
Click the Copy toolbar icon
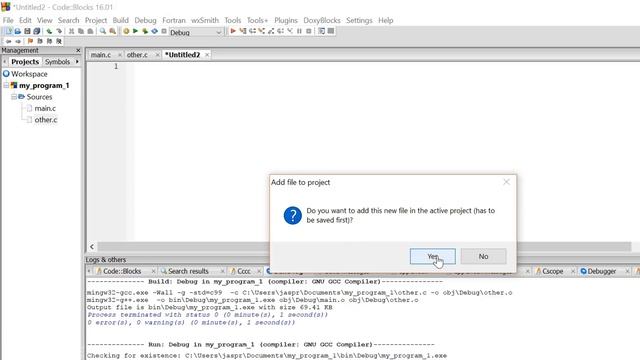(x=81, y=31)
